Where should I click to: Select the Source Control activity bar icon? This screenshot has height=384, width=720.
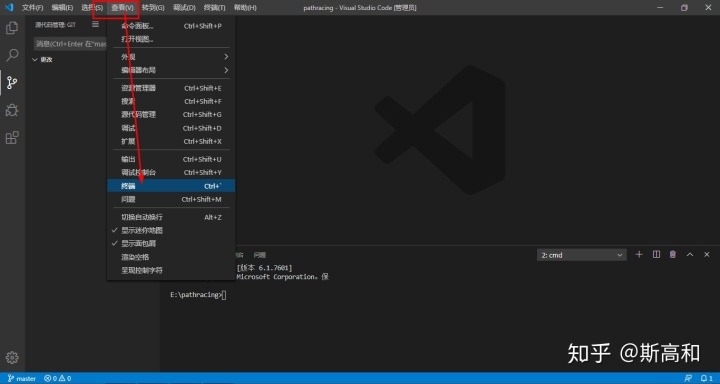tap(12, 83)
